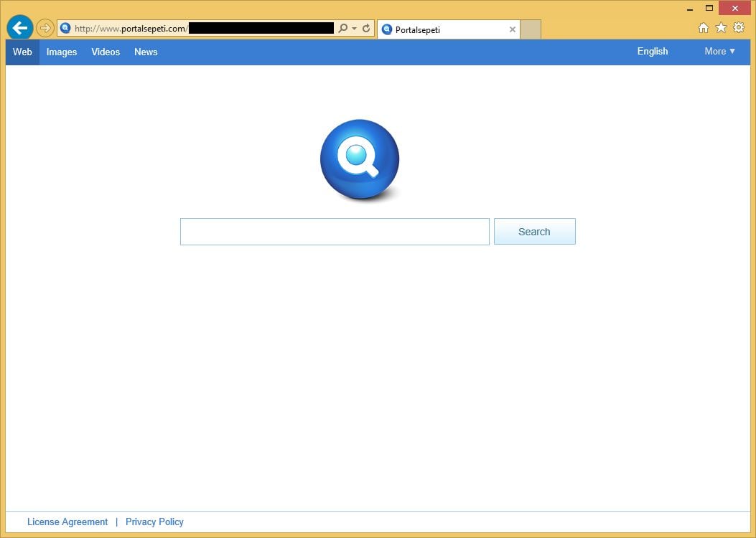Switch to the Videos search tab
Image resolution: width=756 pixels, height=538 pixels.
tap(106, 52)
